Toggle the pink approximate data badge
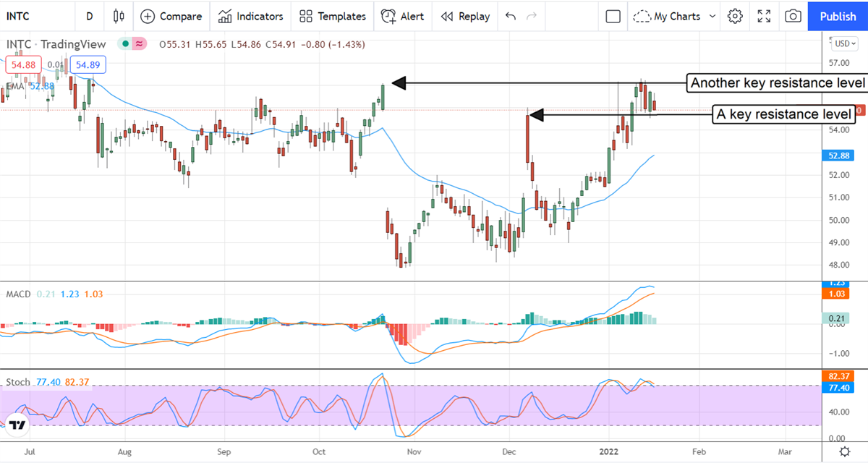 (x=139, y=44)
